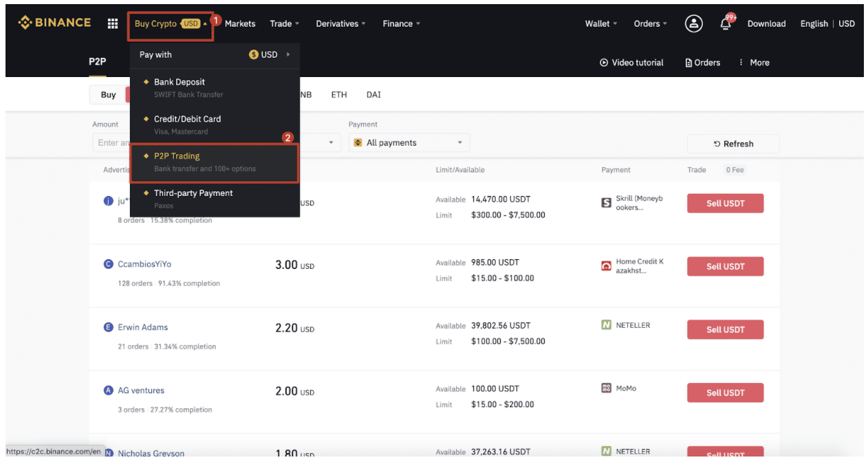Change language via English | USD
This screenshot has width=868, height=462.
pyautogui.click(x=827, y=23)
